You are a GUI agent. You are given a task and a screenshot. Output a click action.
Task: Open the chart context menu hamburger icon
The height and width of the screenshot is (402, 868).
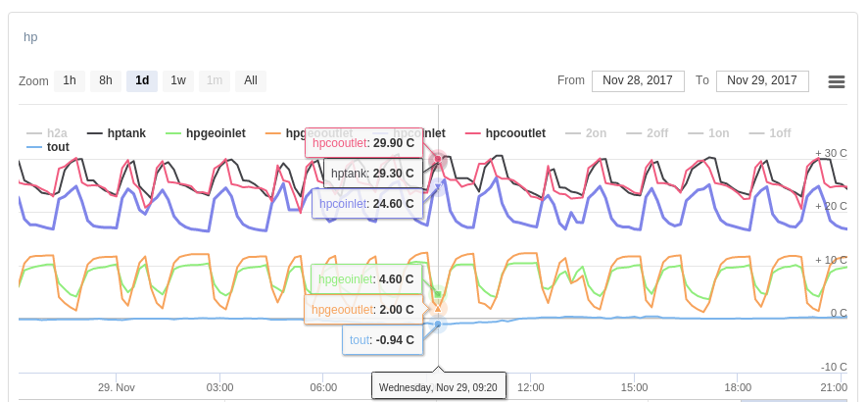[837, 81]
